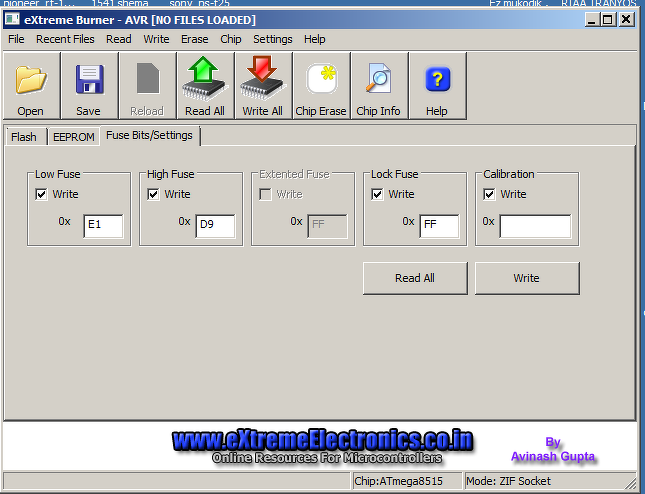This screenshot has width=645, height=494.
Task: Switch to the Flash tab
Action: pyautogui.click(x=24, y=137)
